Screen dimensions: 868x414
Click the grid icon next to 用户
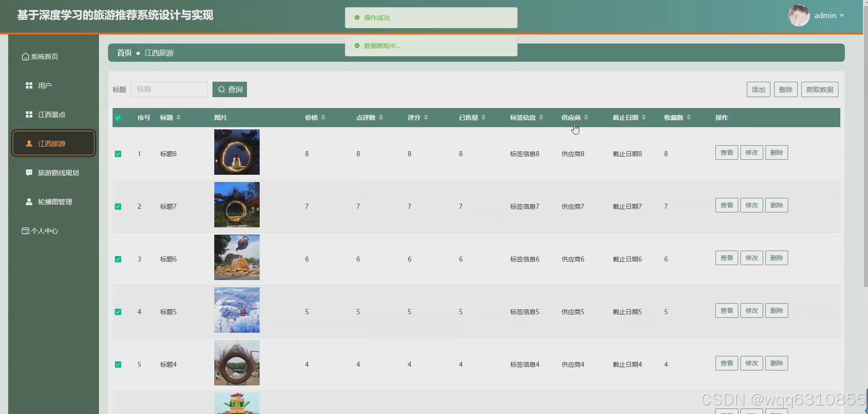point(29,85)
